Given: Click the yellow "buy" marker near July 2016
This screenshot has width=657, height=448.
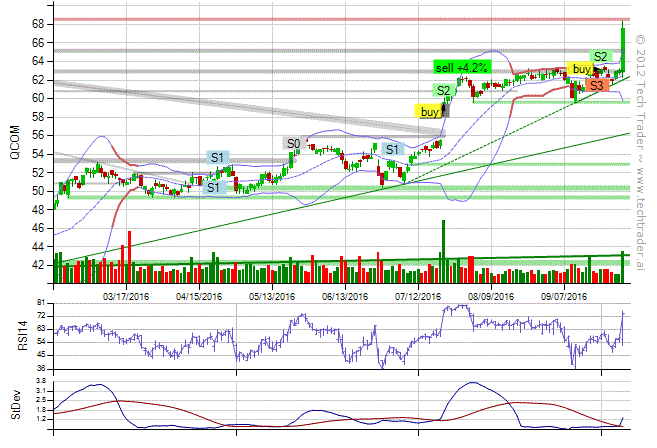Looking at the screenshot, I should tap(429, 112).
